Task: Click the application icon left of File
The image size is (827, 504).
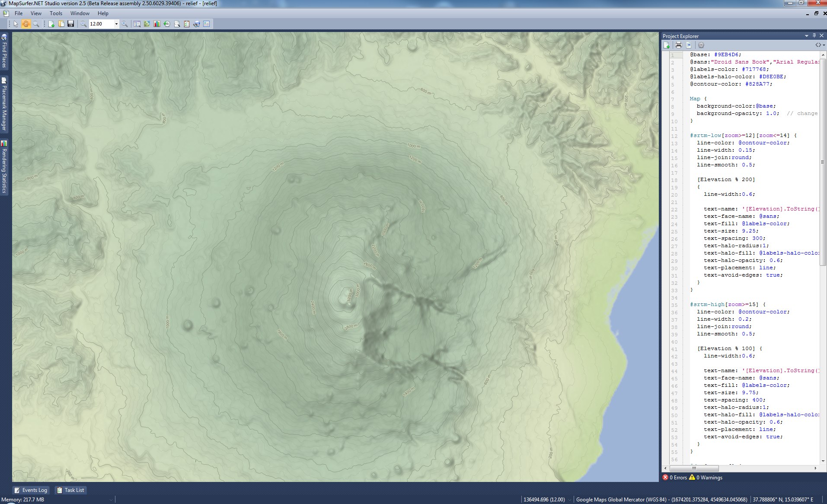Action: click(6, 13)
